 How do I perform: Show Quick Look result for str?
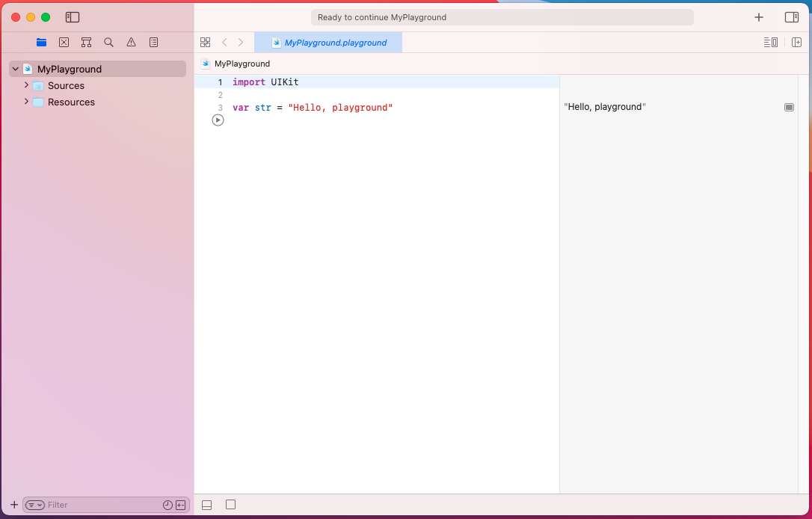pyautogui.click(x=789, y=107)
